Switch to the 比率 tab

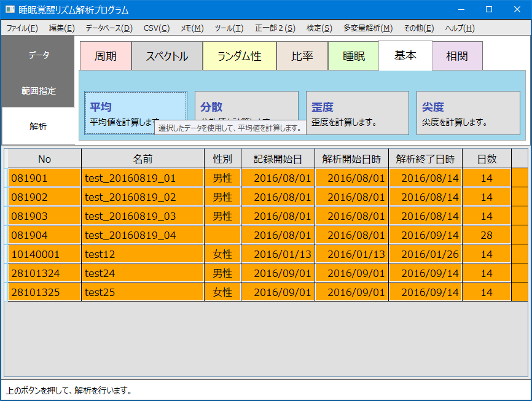(302, 56)
